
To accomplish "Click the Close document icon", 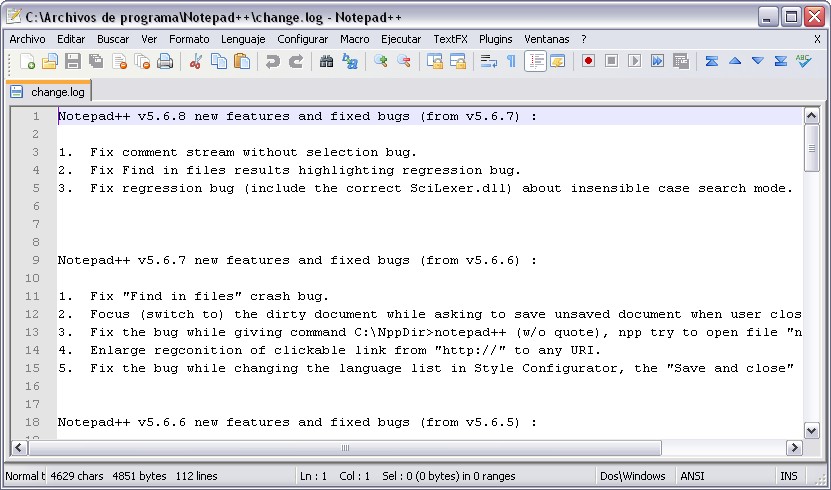I will pos(119,61).
